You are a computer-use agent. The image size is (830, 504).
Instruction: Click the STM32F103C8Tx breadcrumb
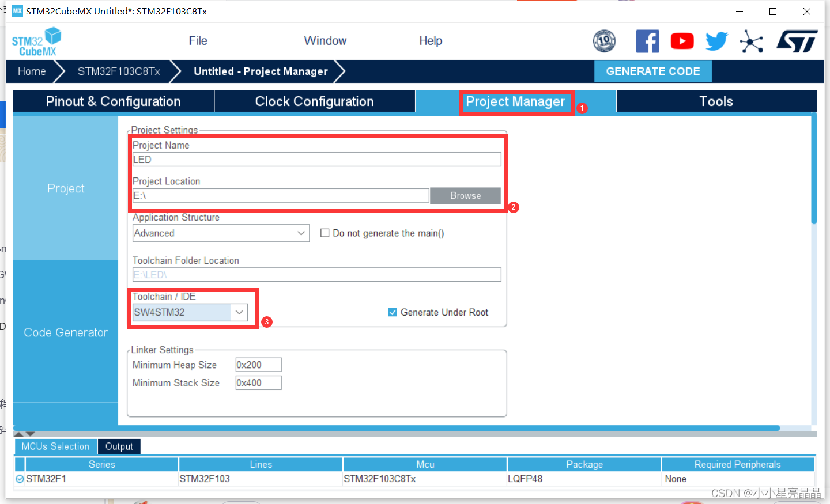click(x=119, y=71)
